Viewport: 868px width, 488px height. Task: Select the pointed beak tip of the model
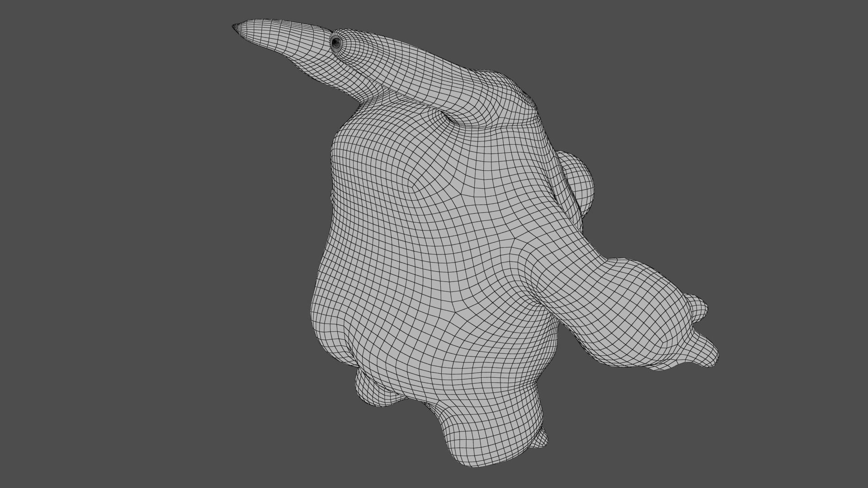[235, 27]
